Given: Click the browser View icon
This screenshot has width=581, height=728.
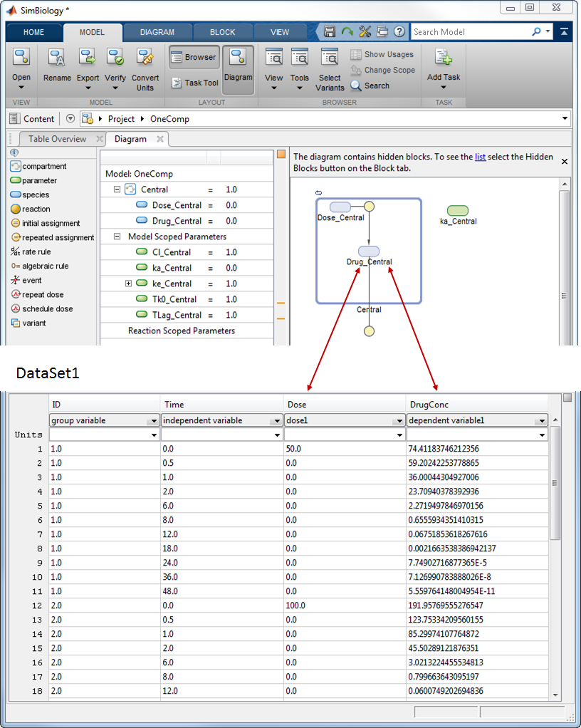Looking at the screenshot, I should point(274,57).
